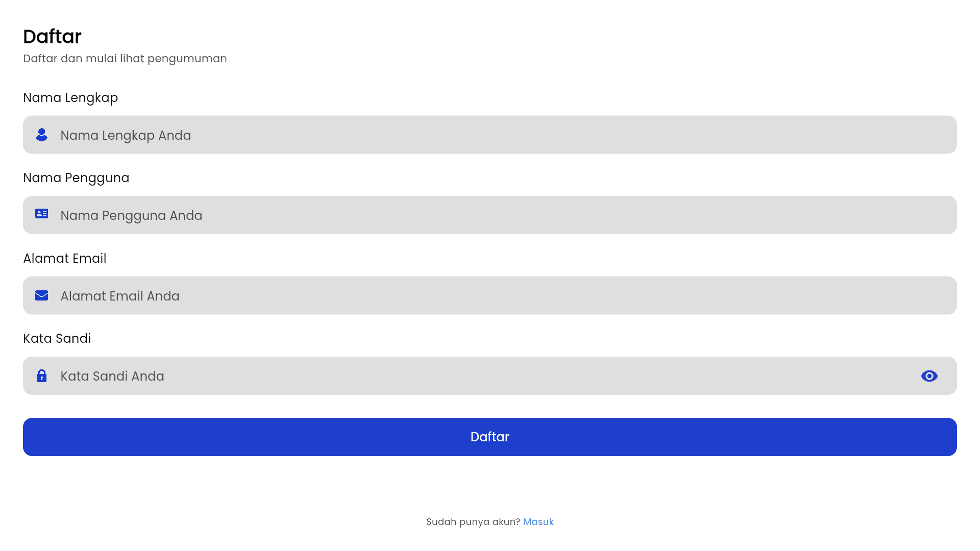This screenshot has width=980, height=551.
Task: Click right end of Alamat Email field
Action: tap(939, 296)
